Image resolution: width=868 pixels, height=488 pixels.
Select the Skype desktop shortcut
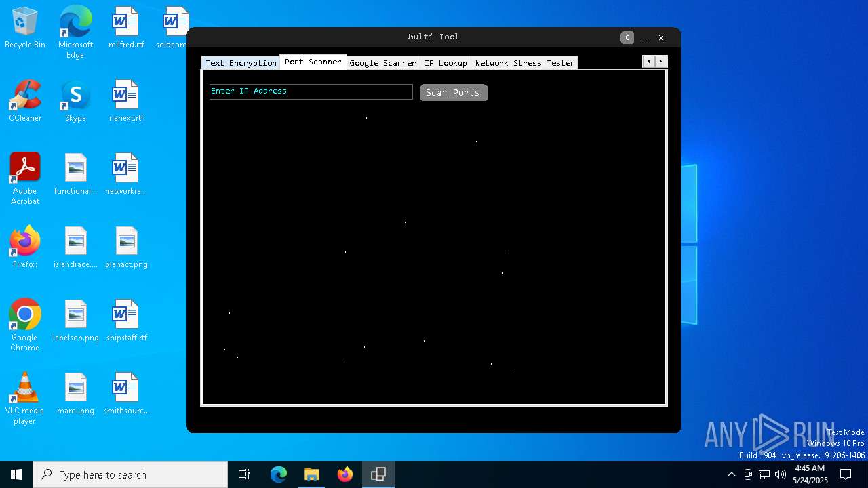pos(75,102)
